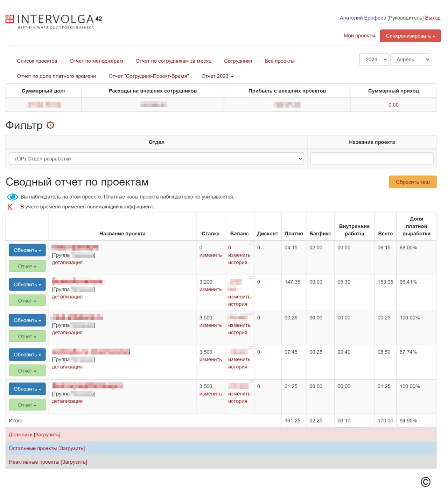Click the copyright symbol at page bottom
448x491 pixels.
(425, 482)
